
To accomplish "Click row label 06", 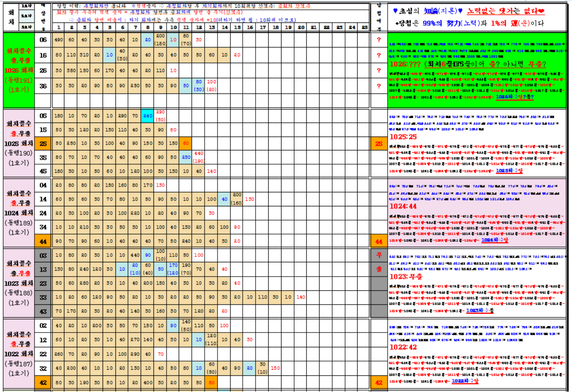I will click(43, 39).
